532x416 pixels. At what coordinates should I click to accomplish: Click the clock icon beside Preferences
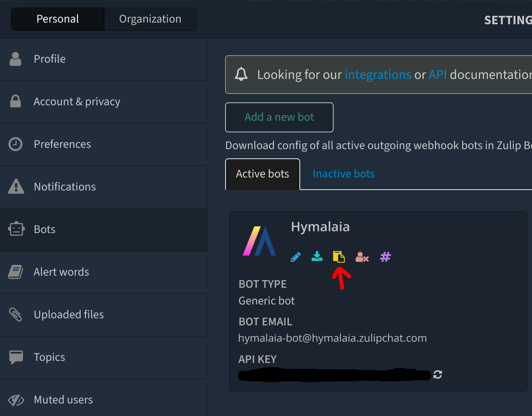15,144
